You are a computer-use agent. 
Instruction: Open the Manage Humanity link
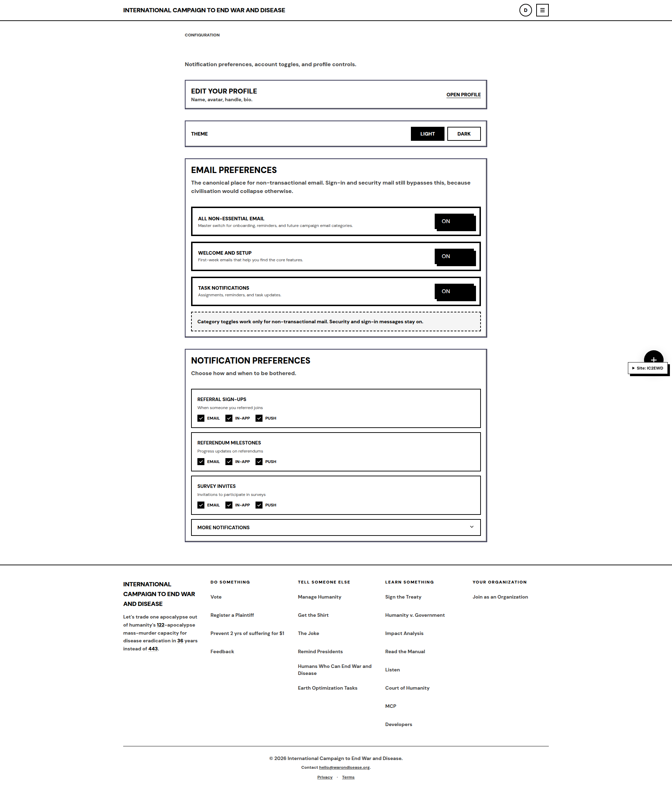coord(319,597)
